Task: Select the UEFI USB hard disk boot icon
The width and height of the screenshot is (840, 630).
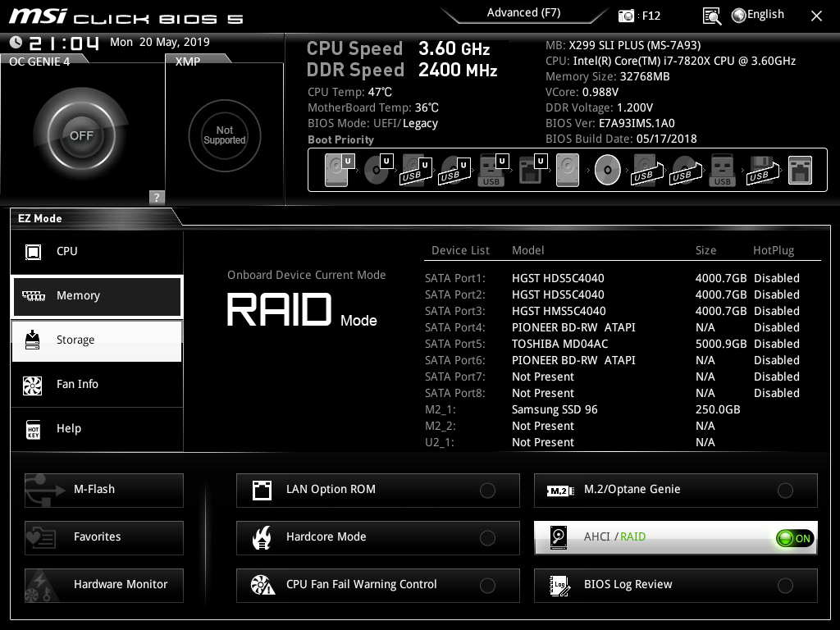Action: pos(416,170)
